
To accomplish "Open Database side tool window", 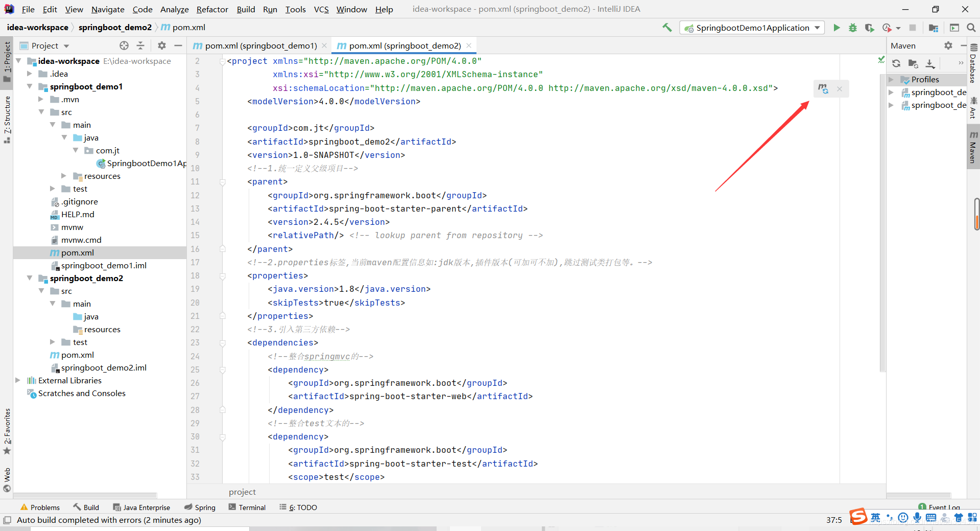I will pos(973,62).
